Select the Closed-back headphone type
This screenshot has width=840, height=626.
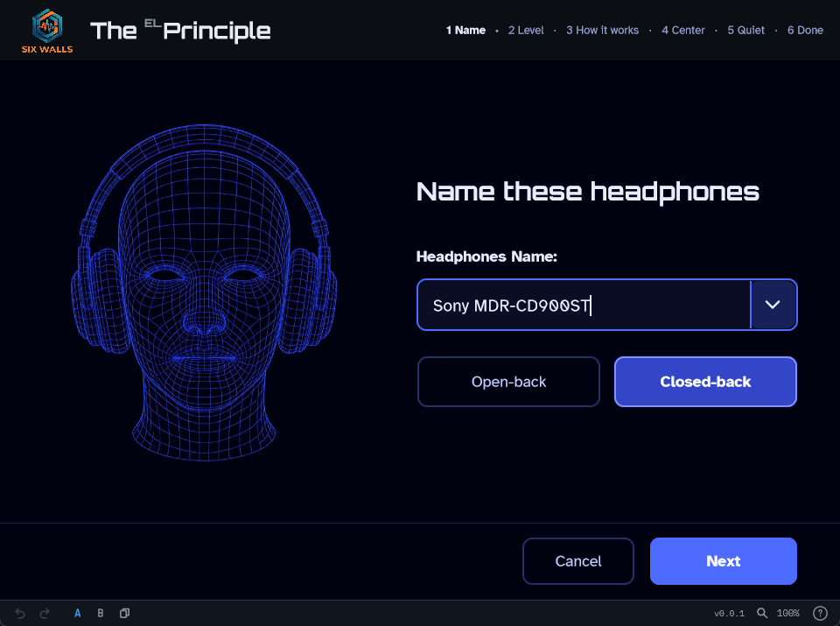pyautogui.click(x=705, y=382)
